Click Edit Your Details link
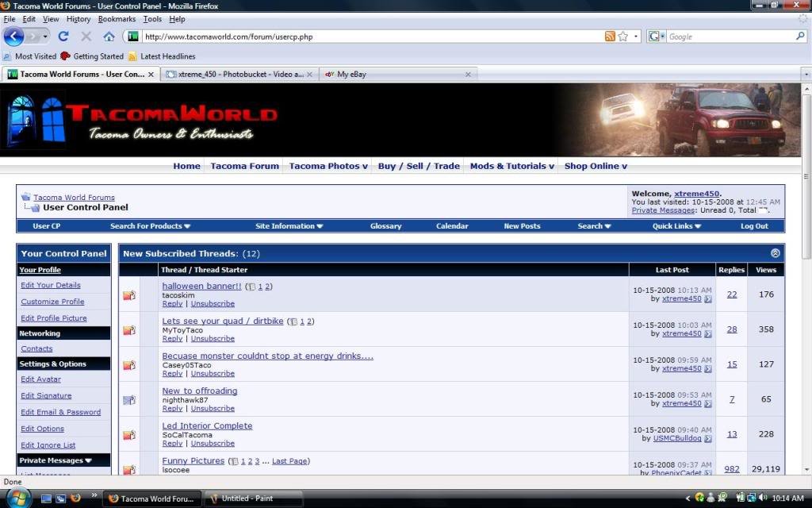The image size is (812, 508). pyautogui.click(x=51, y=285)
